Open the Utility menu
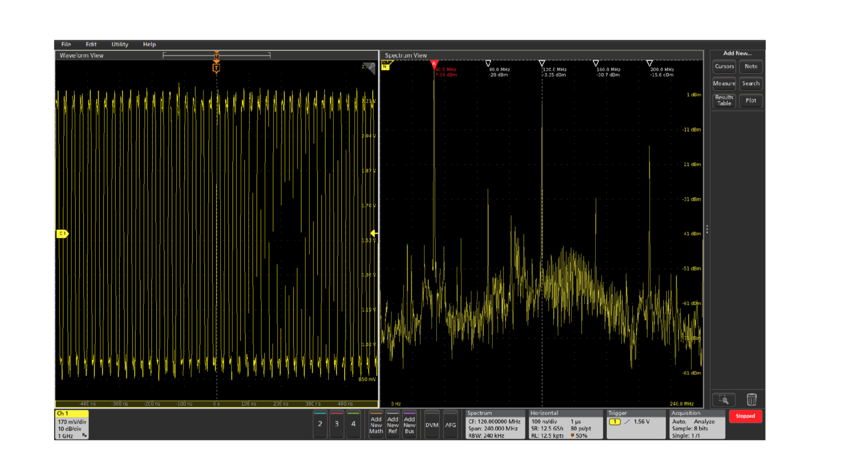 pos(120,44)
